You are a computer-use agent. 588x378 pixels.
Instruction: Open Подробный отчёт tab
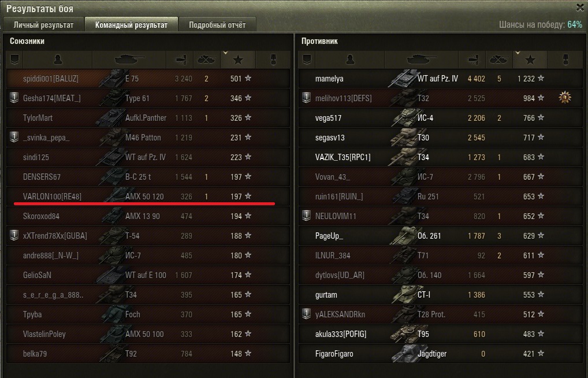coord(217,25)
